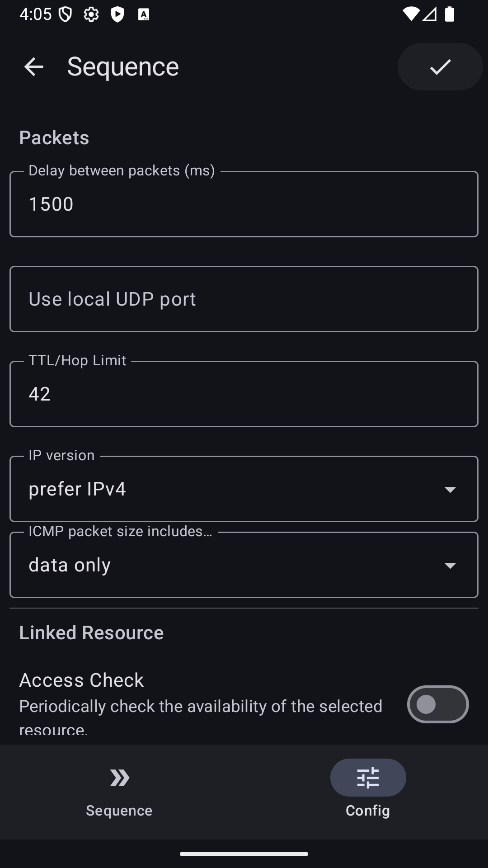Enable the Access Check switch
Image resolution: width=488 pixels, height=868 pixels.
[437, 704]
